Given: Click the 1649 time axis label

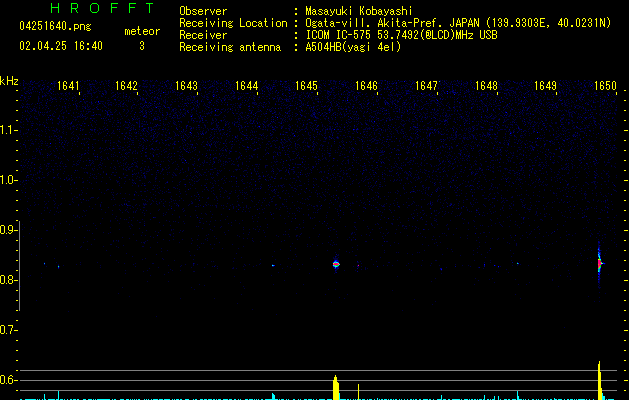Looking at the screenshot, I should click(546, 86).
